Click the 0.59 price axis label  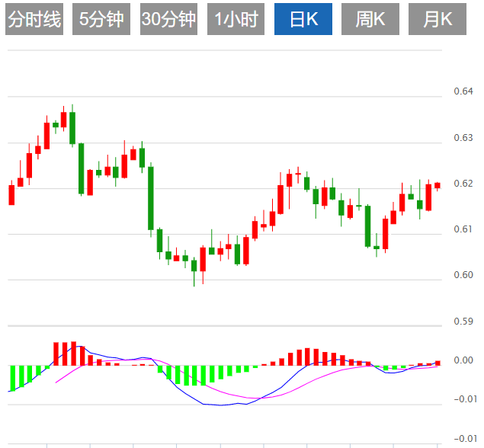pyautogui.click(x=463, y=322)
